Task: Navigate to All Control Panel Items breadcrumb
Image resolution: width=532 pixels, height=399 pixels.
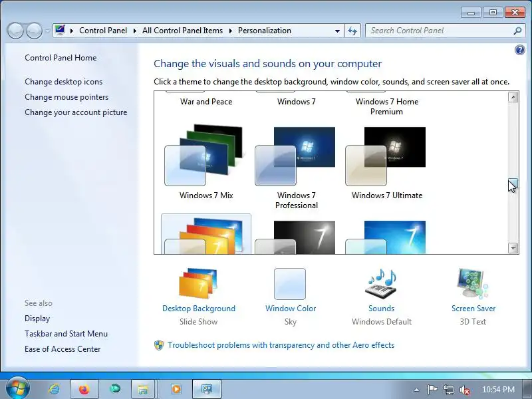Action: 182,31
